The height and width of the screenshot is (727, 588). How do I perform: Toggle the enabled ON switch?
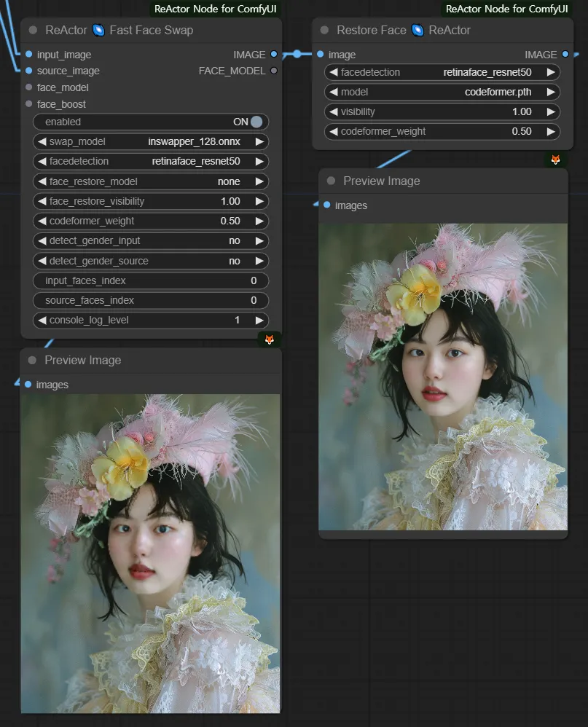click(x=256, y=122)
